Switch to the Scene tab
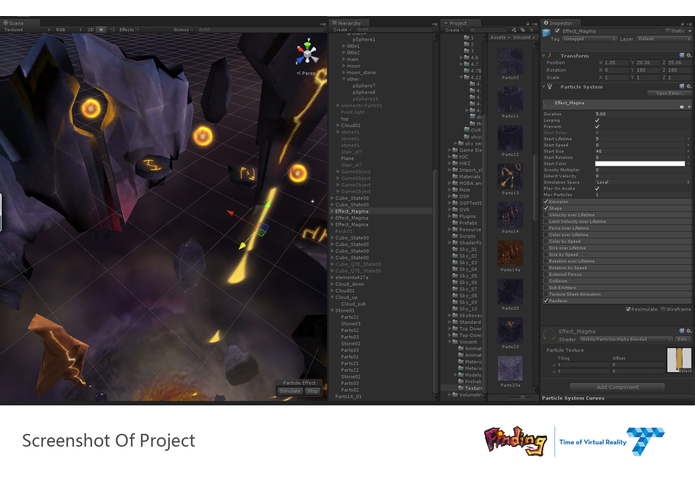This screenshot has height=494, width=695. tap(20, 23)
